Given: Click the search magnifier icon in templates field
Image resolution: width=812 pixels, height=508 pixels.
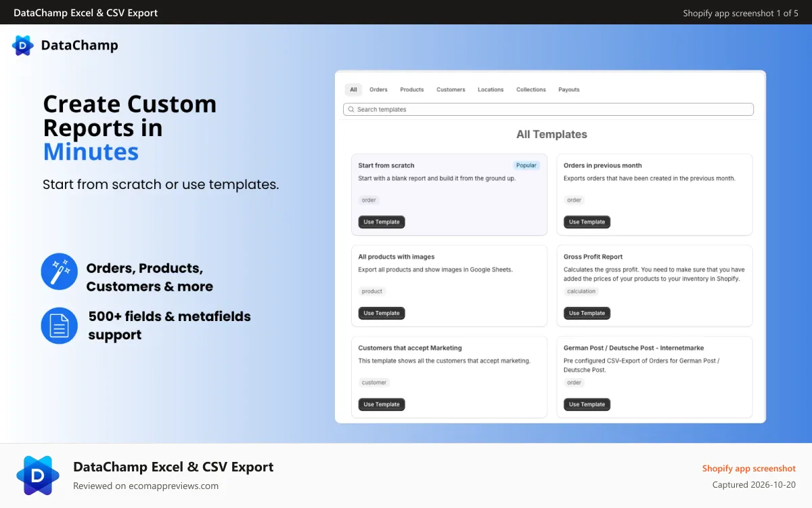Looking at the screenshot, I should click(352, 110).
